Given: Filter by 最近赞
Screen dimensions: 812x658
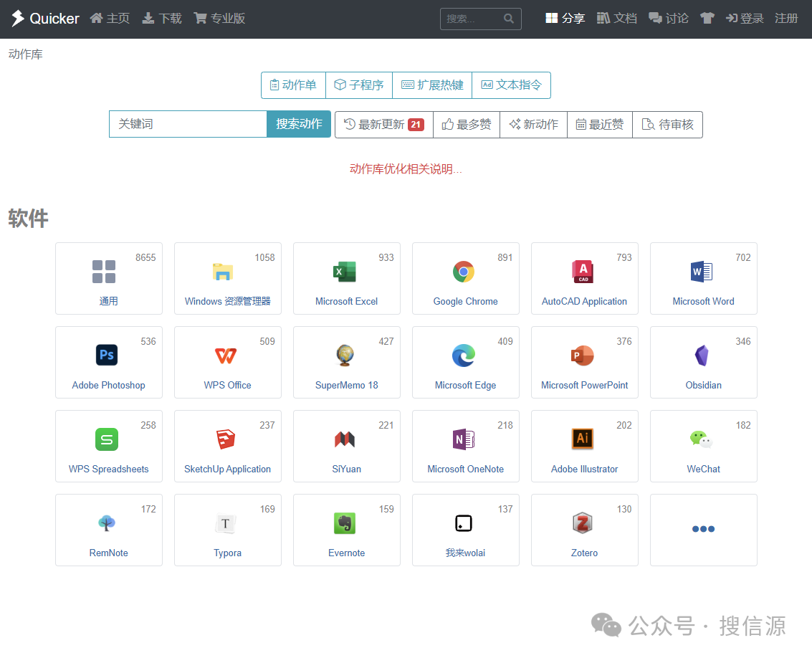Looking at the screenshot, I should 600,124.
